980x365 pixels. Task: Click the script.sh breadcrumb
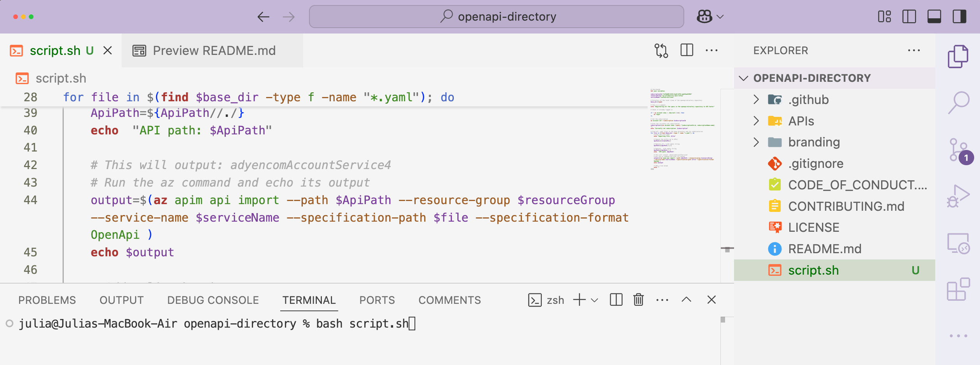(x=51, y=78)
